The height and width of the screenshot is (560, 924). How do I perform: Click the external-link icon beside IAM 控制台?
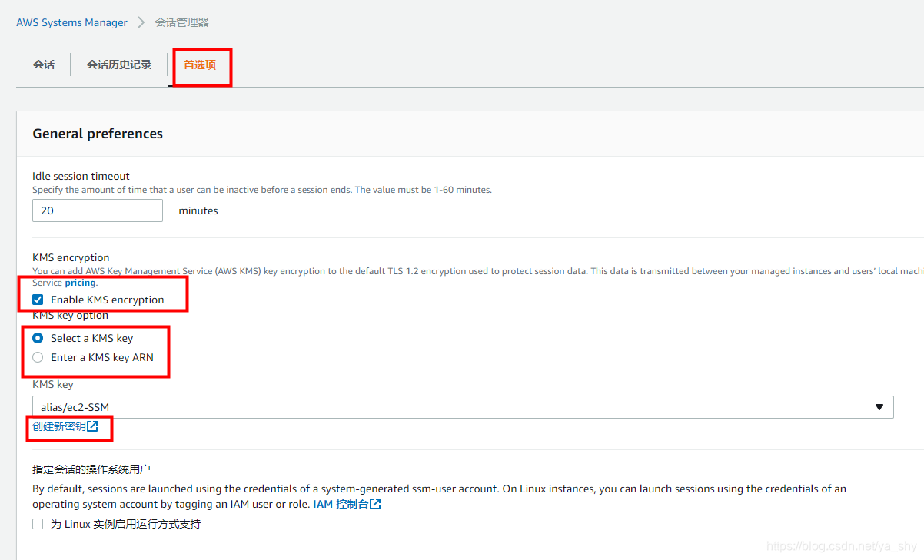pos(375,504)
